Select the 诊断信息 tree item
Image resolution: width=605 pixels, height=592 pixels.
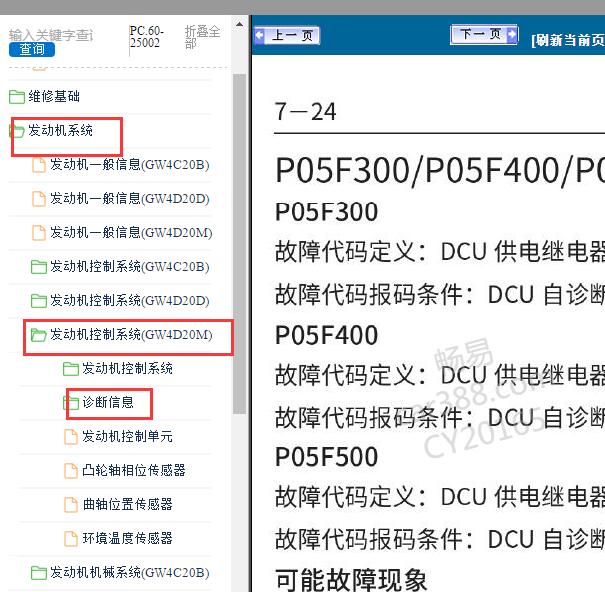108,403
